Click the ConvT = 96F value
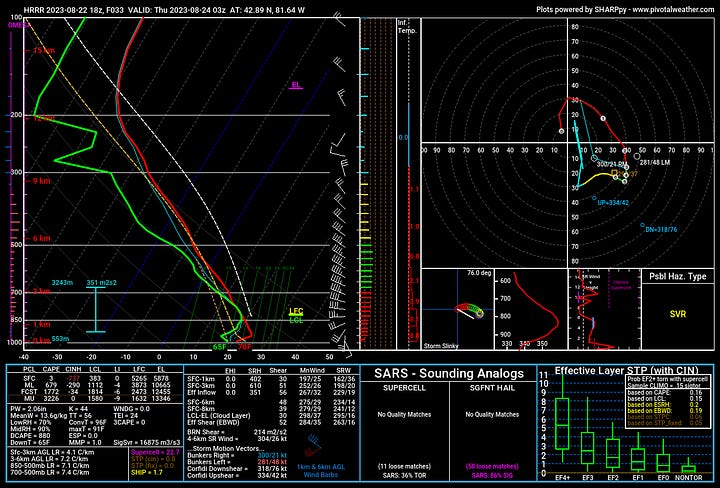Image resolution: width=720 pixels, height=488 pixels. pyautogui.click(x=88, y=422)
